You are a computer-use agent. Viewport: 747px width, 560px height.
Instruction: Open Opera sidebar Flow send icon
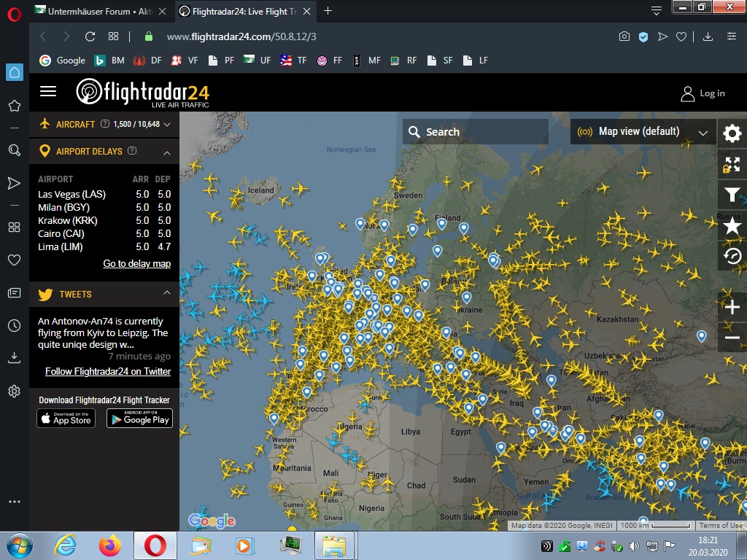(x=15, y=183)
